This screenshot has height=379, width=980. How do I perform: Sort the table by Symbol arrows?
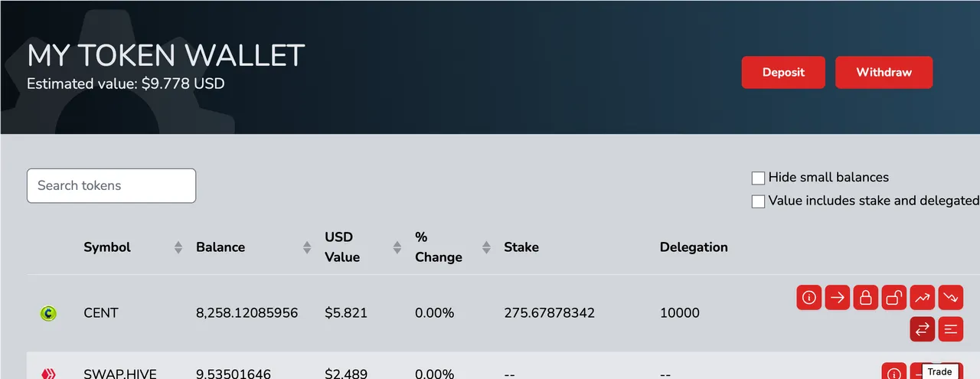tap(178, 247)
